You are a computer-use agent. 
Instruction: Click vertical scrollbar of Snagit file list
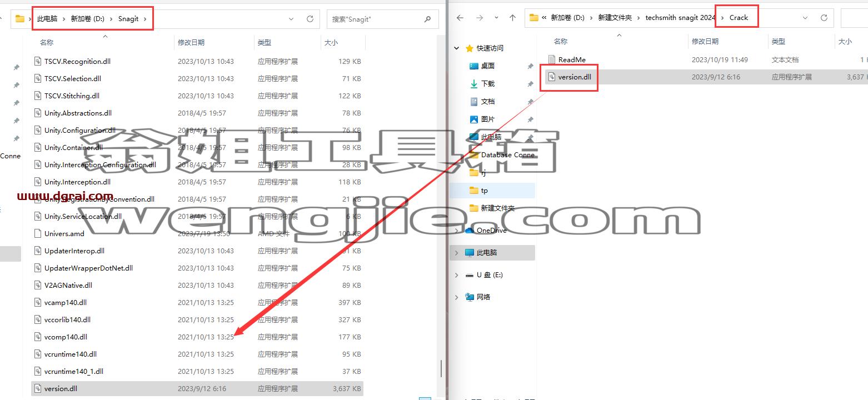442,368
